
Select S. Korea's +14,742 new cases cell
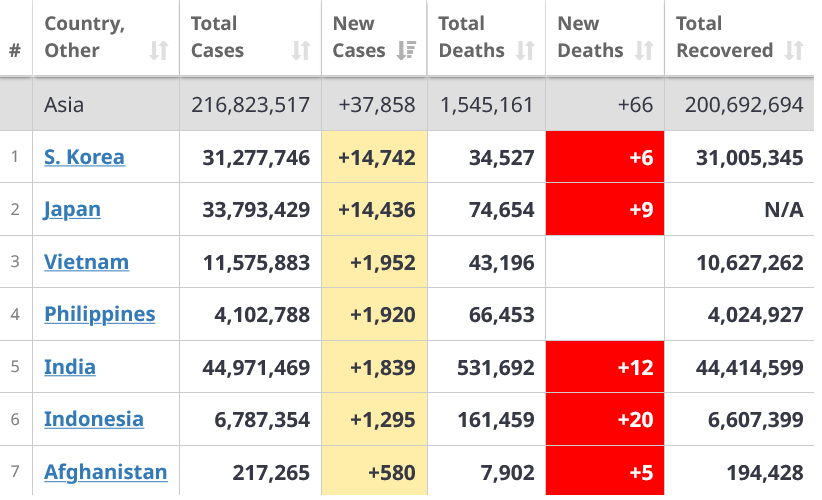pos(375,157)
